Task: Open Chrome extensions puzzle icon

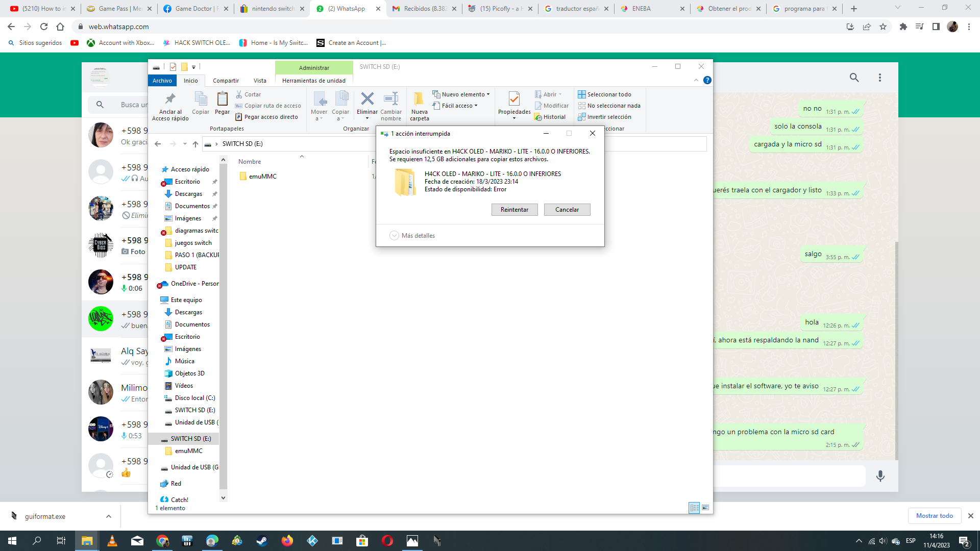Action: pyautogui.click(x=903, y=27)
